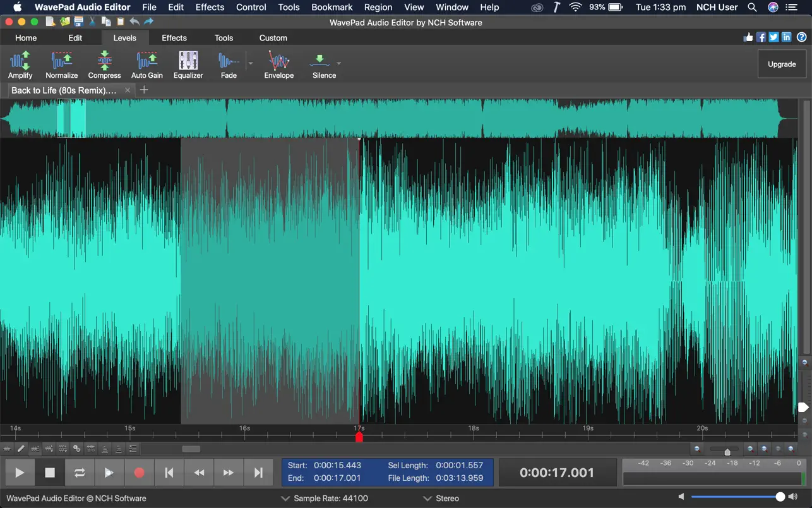Click the scissors Cut icon in title bar
The height and width of the screenshot is (508, 812).
92,21
